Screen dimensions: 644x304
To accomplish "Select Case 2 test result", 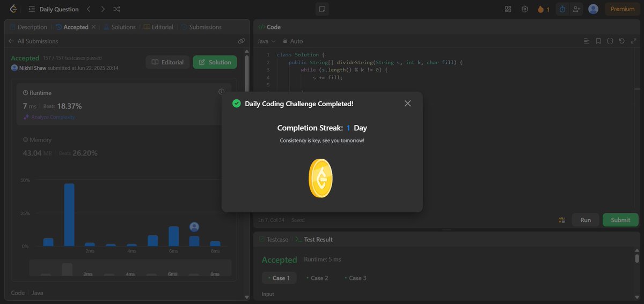I will click(x=317, y=278).
